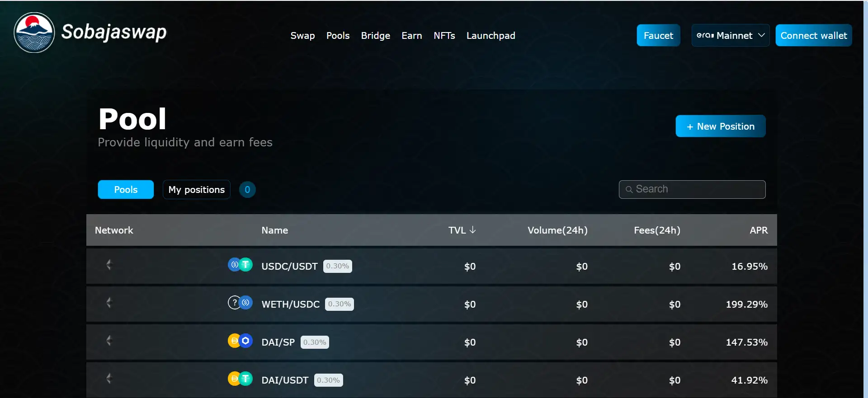Image resolution: width=868 pixels, height=398 pixels.
Task: Open the Swap page from navigation
Action: [x=302, y=36]
